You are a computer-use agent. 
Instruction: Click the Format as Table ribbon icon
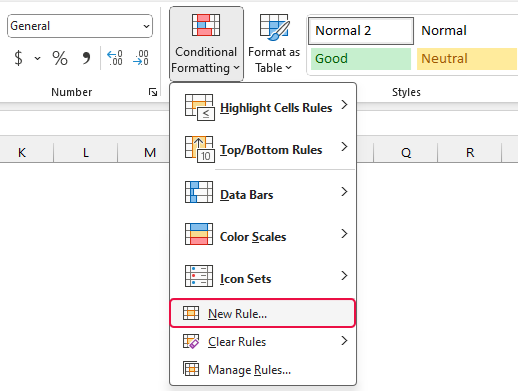(275, 27)
